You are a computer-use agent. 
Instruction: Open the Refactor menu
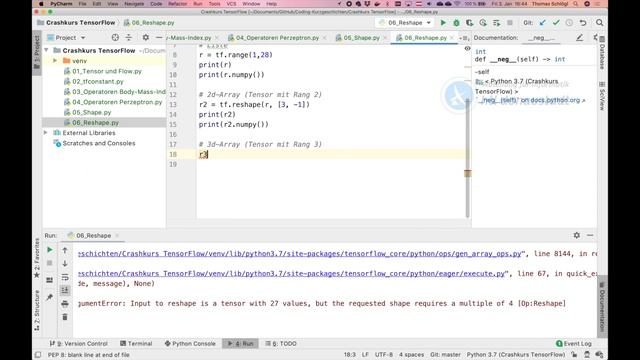click(178, 4)
